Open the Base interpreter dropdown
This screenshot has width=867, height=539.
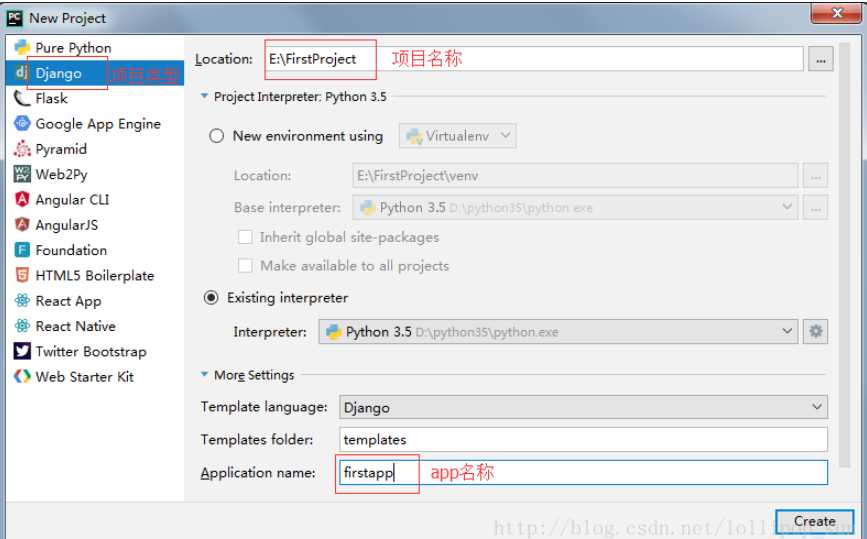[x=575, y=207]
